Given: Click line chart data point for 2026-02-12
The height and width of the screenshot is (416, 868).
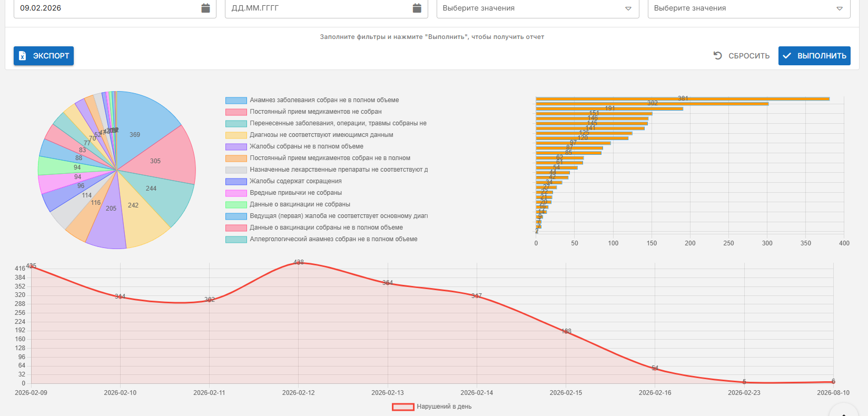Looking at the screenshot, I should point(299,262).
